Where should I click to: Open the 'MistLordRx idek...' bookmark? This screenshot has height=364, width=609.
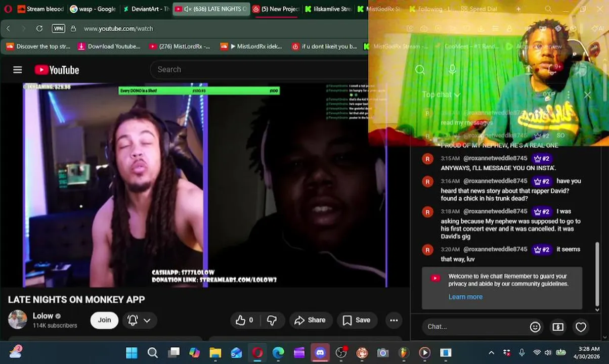click(x=251, y=46)
